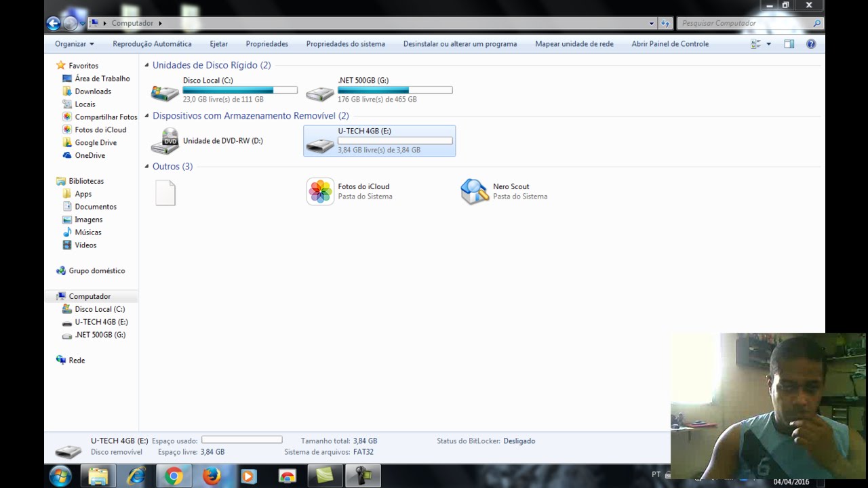Open Compartilhar Fotos in sidebar
868x488 pixels.
pyautogui.click(x=106, y=117)
